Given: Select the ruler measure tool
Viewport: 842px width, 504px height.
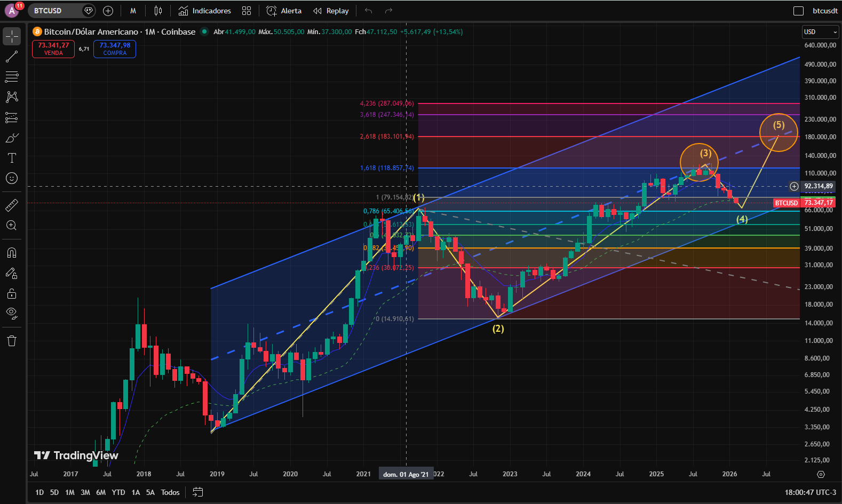Looking at the screenshot, I should pyautogui.click(x=12, y=205).
